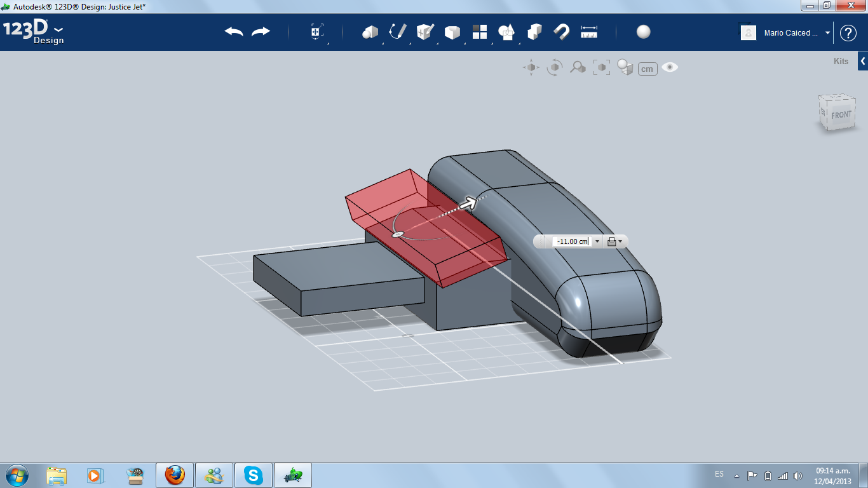Activate the Snap magnet tool
This screenshot has width=868, height=488.
[x=561, y=32]
